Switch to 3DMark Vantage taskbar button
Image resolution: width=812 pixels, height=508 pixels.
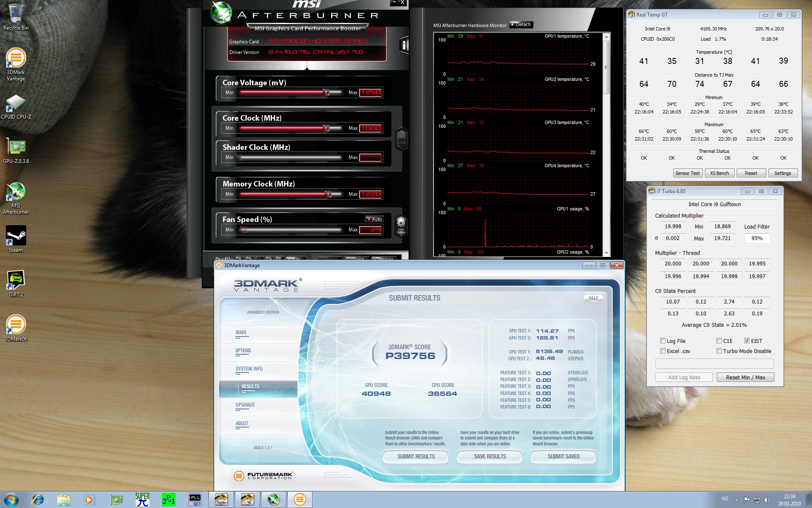tap(300, 500)
